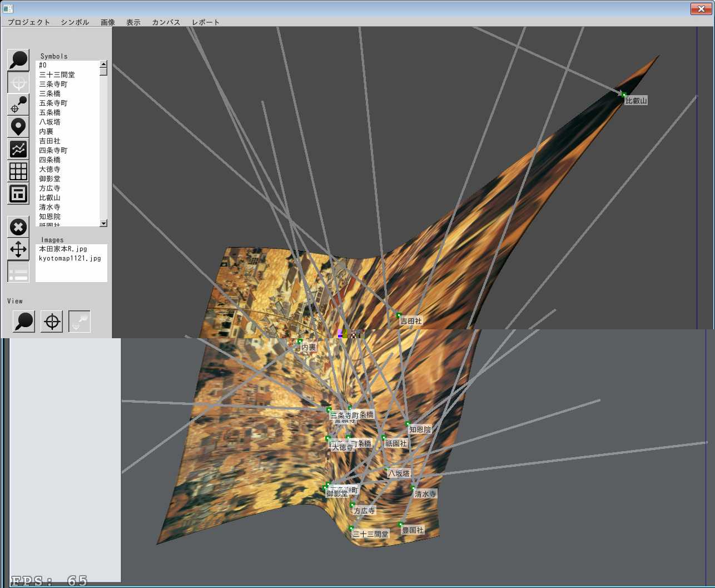The image size is (715, 588).
Task: Click the 大徳寺 label on the map
Action: point(342,447)
